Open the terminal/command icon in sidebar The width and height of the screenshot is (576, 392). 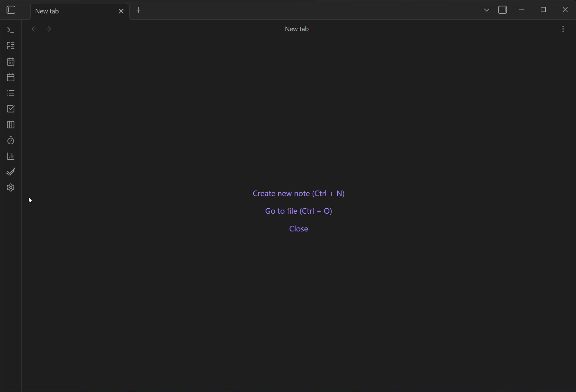10,30
